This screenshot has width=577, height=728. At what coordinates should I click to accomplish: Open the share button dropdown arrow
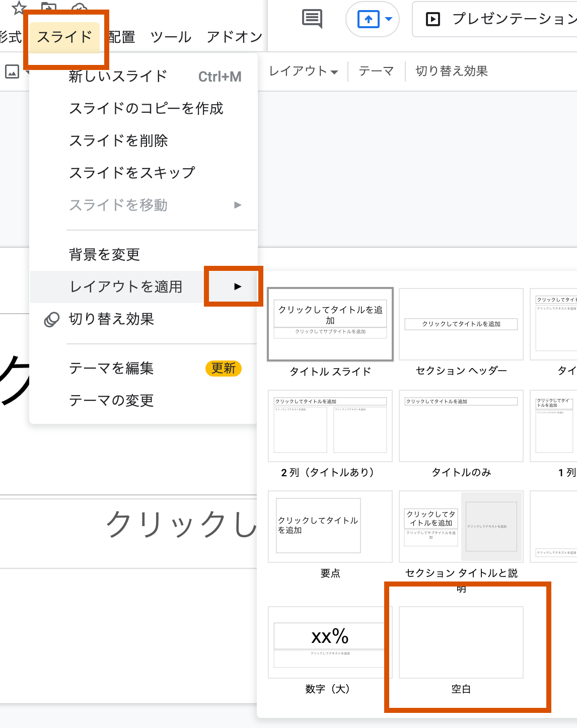click(x=389, y=19)
